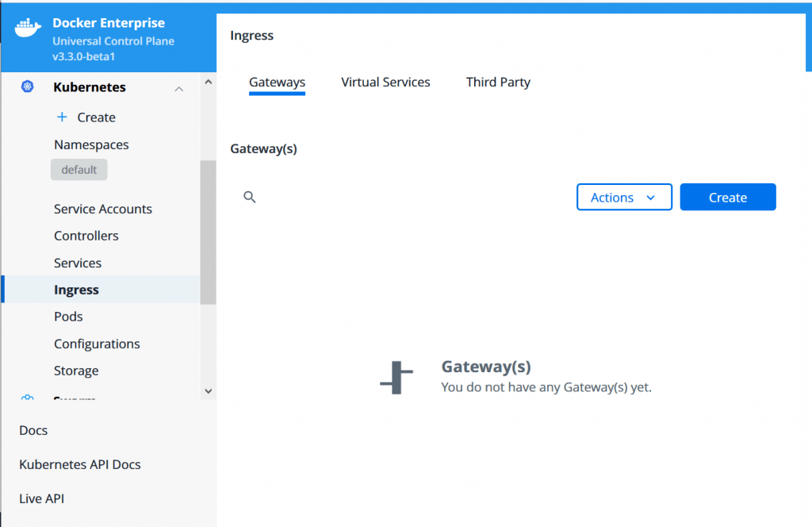The height and width of the screenshot is (527, 812).
Task: Click the 'You do not have any Gateway(s) yet.' message
Action: (x=546, y=387)
